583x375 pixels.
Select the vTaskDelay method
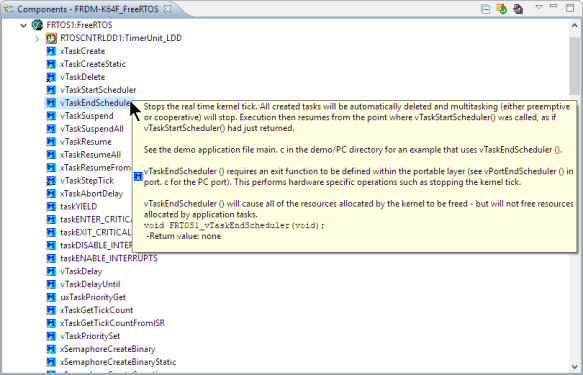81,271
